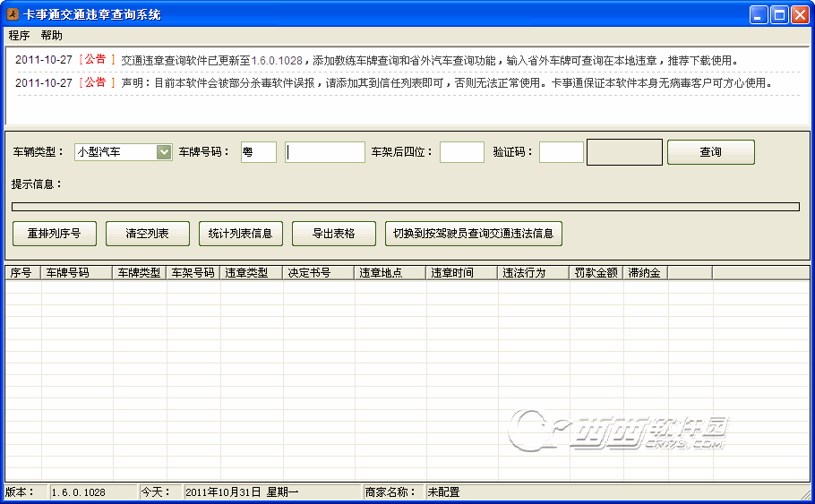The height and width of the screenshot is (504, 815).
Task: Expand the 车辆类型 dropdown arrow
Action: coord(164,152)
